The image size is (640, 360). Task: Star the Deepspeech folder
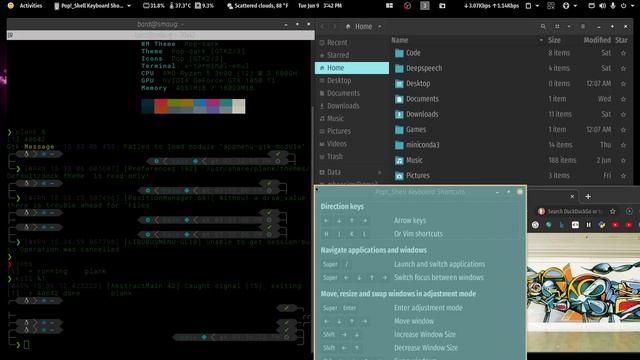coord(623,69)
